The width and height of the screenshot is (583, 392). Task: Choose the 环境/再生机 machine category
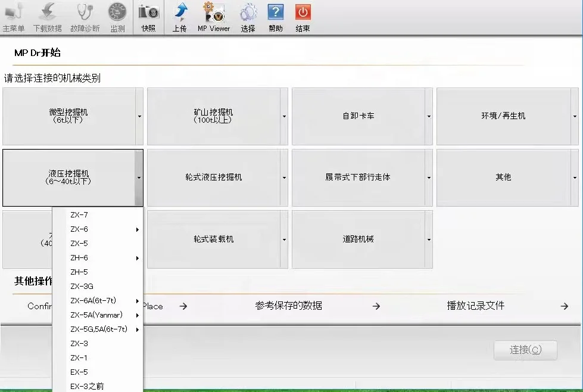[x=503, y=116]
